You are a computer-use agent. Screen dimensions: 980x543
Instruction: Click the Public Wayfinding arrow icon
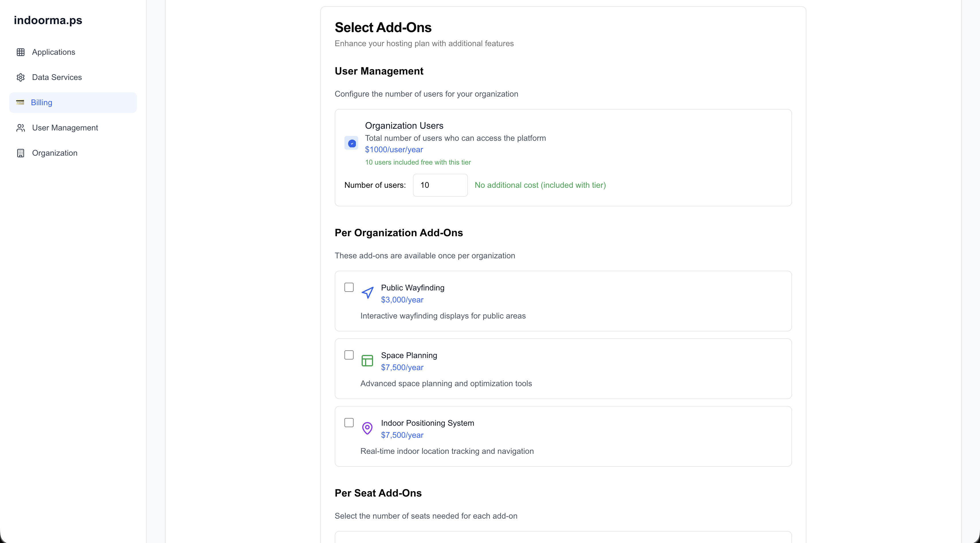point(367,293)
